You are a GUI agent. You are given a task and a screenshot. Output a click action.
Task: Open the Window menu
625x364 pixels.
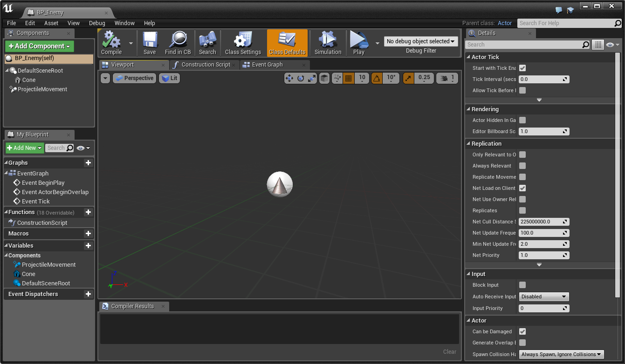coord(124,23)
